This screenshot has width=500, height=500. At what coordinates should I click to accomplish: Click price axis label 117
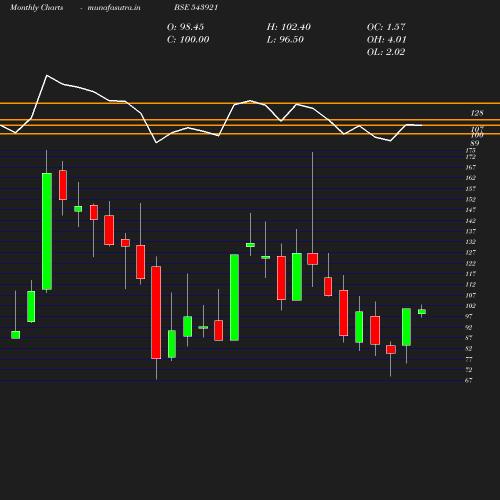tap(470, 274)
